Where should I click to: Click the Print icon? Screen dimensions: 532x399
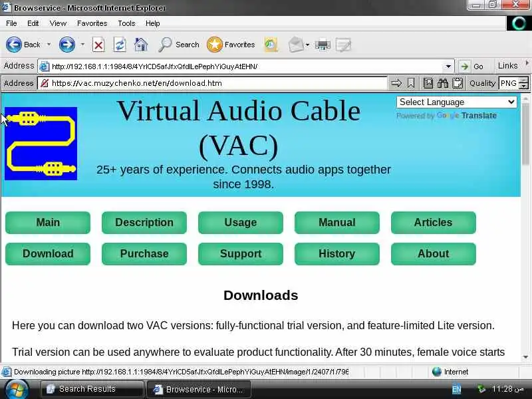(x=323, y=45)
